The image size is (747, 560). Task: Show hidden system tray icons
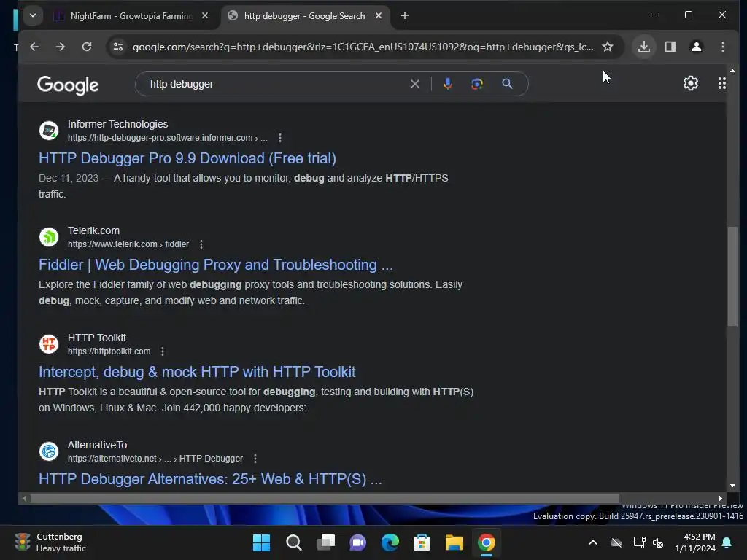[x=593, y=542]
